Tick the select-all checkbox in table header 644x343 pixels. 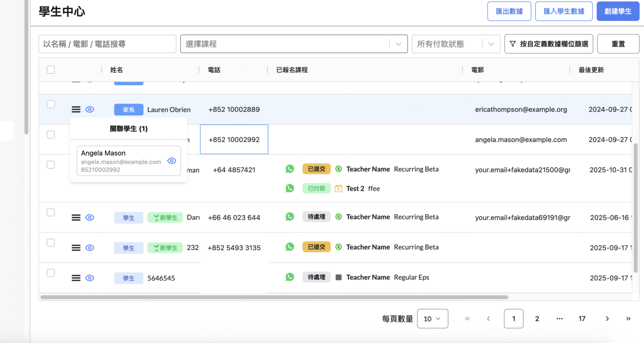[x=51, y=70]
